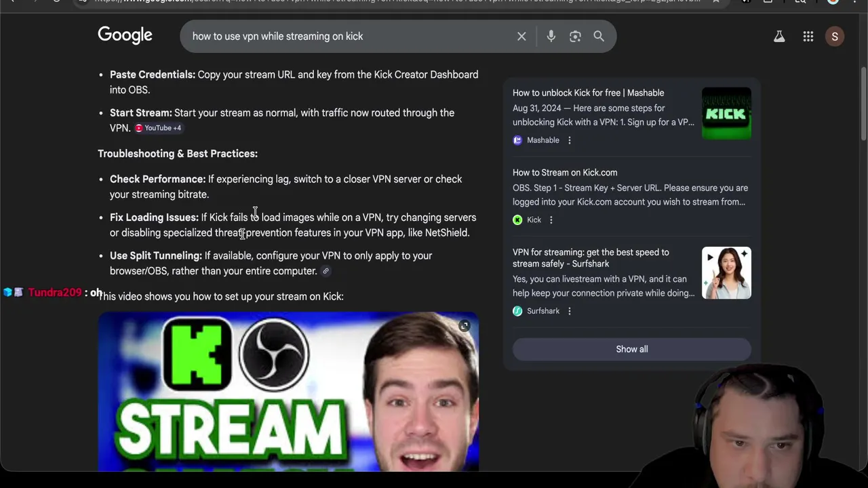The height and width of the screenshot is (488, 868).
Task: Start voice search with the microphone icon
Action: tap(551, 37)
